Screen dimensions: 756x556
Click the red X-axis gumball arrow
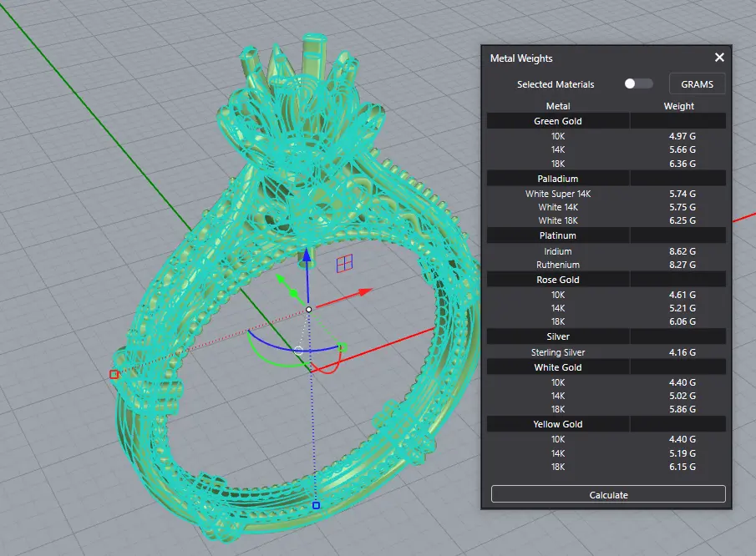tap(365, 292)
